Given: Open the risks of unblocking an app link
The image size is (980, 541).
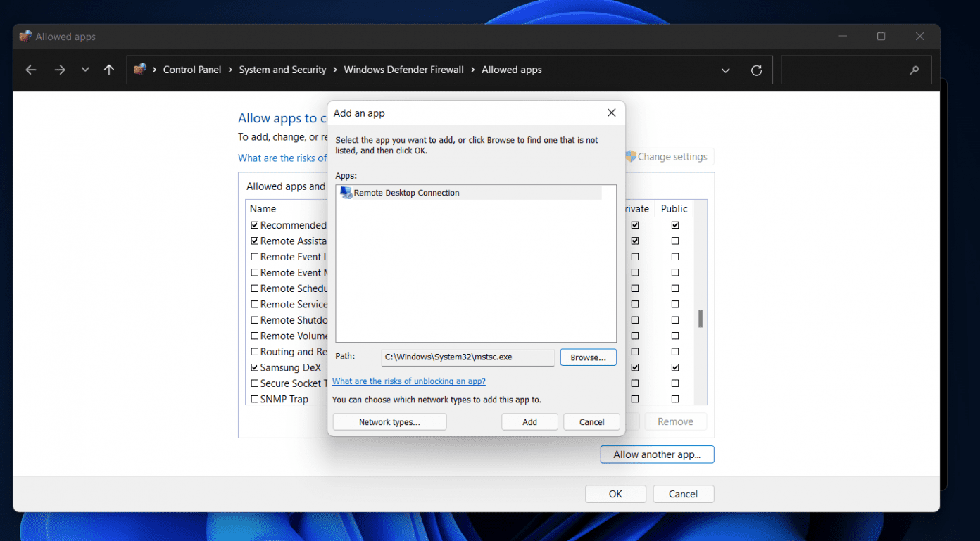Looking at the screenshot, I should point(408,381).
